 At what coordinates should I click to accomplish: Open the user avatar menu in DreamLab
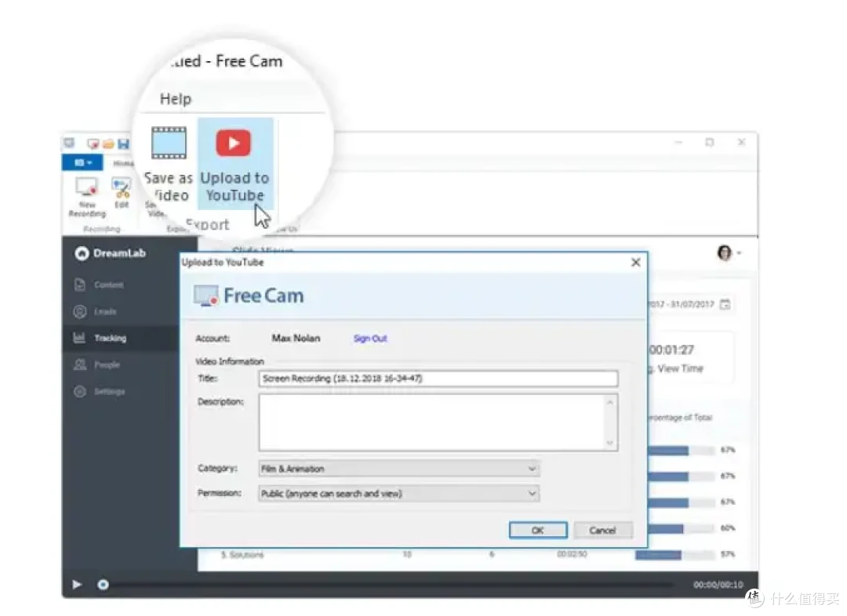tap(728, 252)
